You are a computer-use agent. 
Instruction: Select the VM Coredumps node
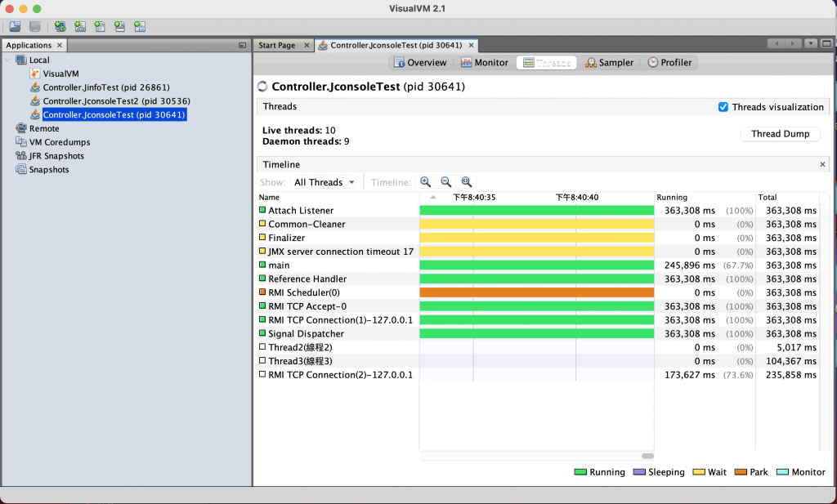coord(53,142)
